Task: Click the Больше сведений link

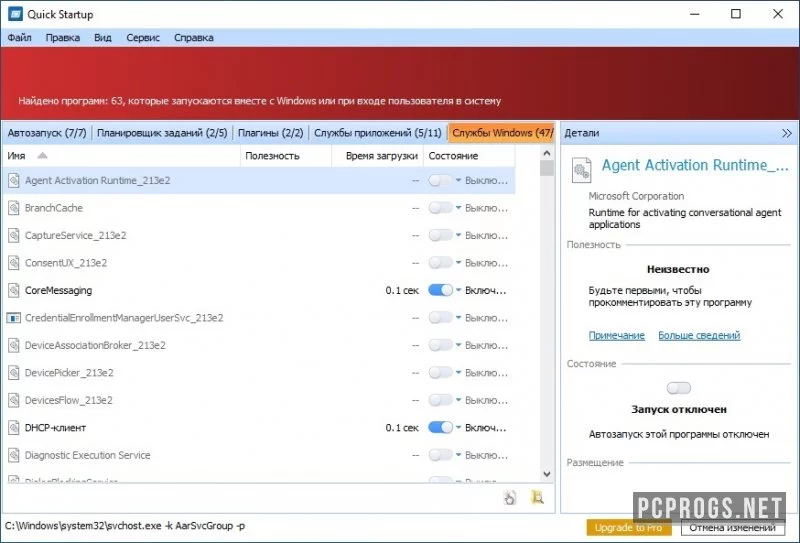Action: [699, 335]
